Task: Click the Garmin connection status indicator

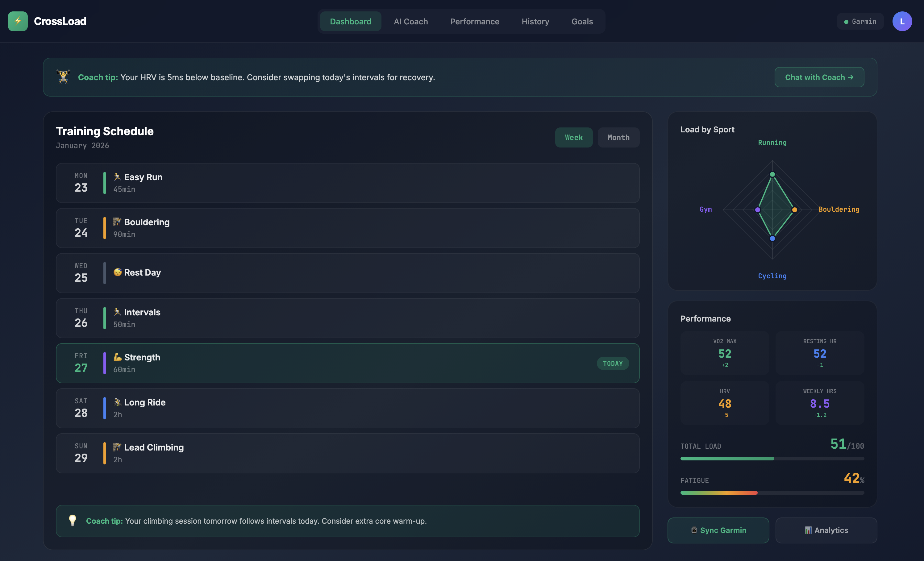Action: [x=860, y=21]
